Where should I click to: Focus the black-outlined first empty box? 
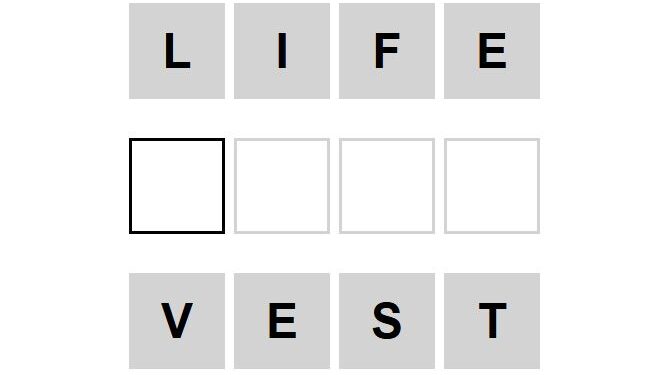coord(177,186)
